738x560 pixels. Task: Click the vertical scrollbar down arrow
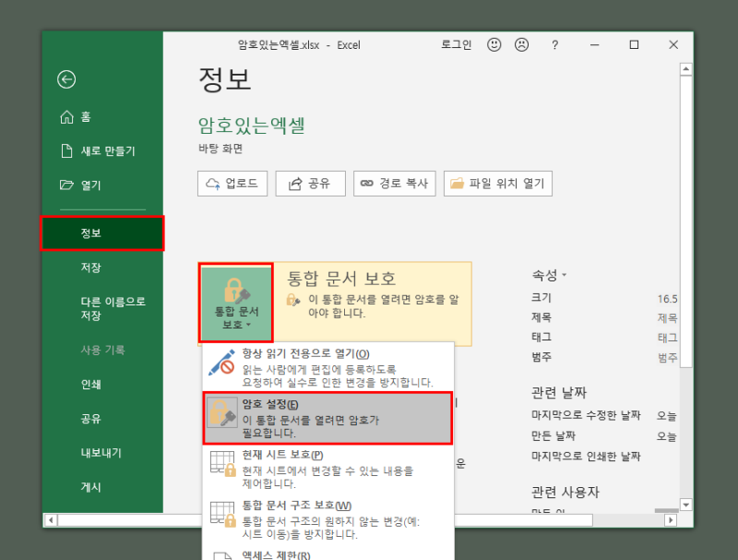coord(685,505)
